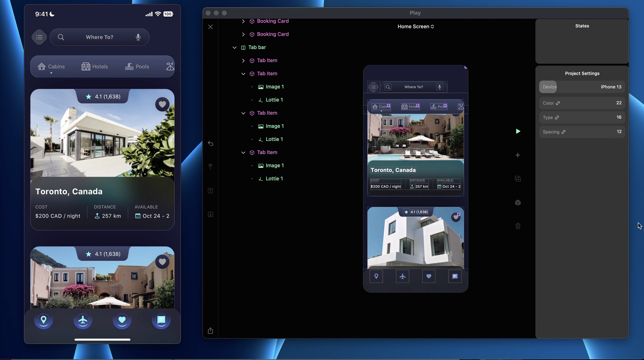Close the layers panel with X icon
644x360 pixels.
[210, 27]
